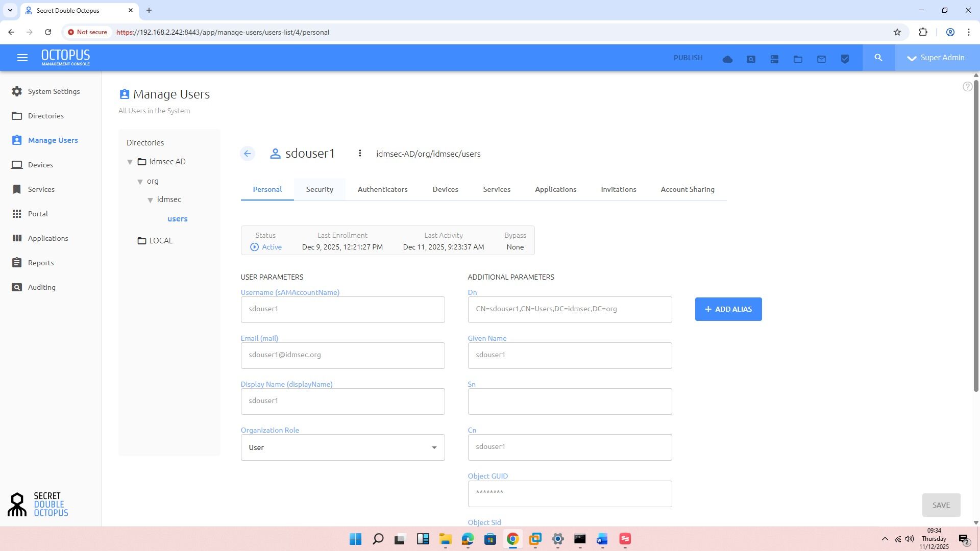Expand the Super Admin account menu
Viewport: 980px width, 551px height.
[937, 58]
